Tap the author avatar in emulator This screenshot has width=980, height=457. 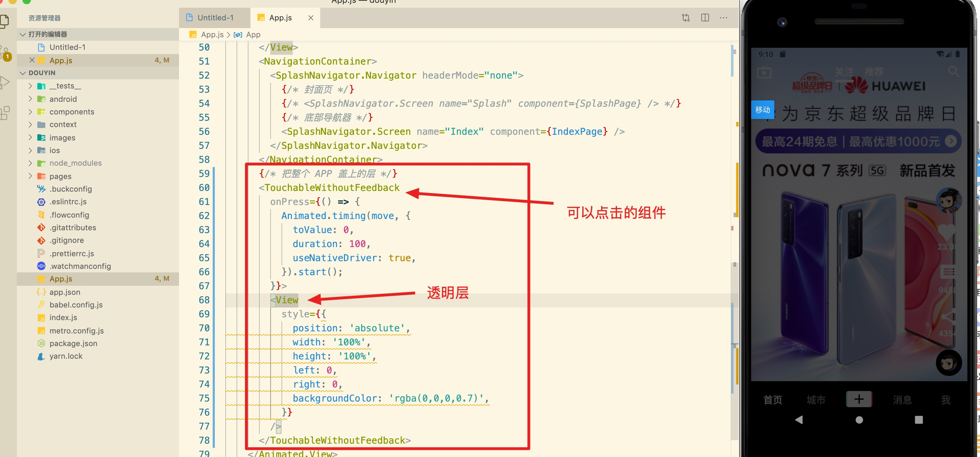click(949, 200)
